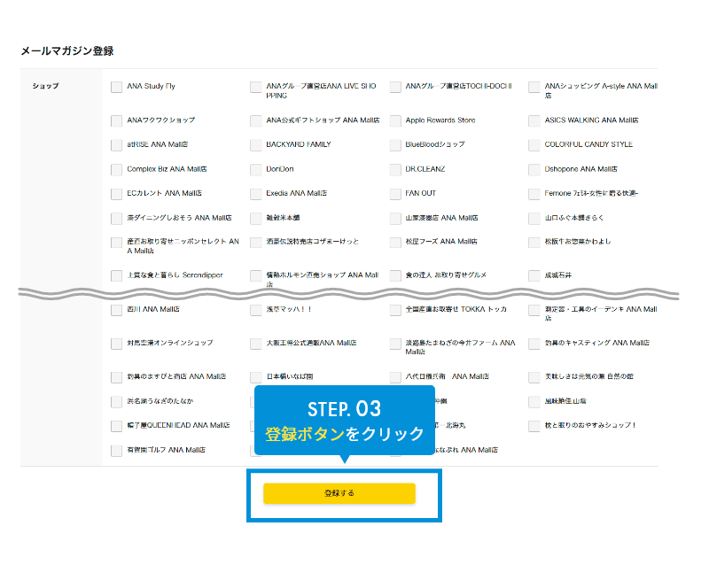Check the FAN OUT box
Screen dimensions: 709x588
(395, 194)
